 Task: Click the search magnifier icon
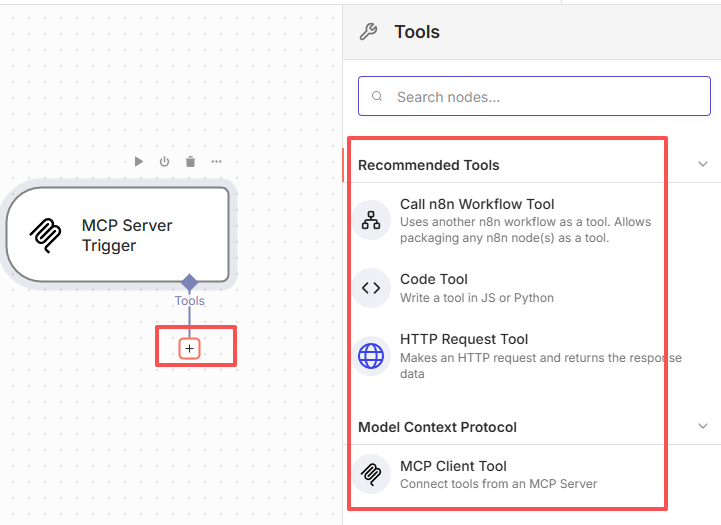point(377,97)
